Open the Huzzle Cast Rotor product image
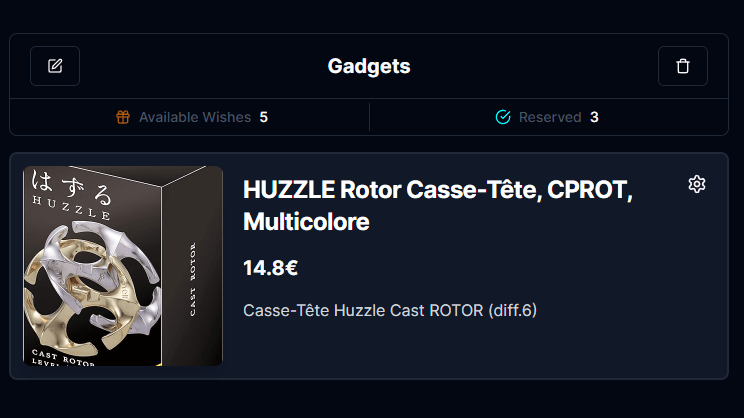The width and height of the screenshot is (744, 418). click(123, 266)
